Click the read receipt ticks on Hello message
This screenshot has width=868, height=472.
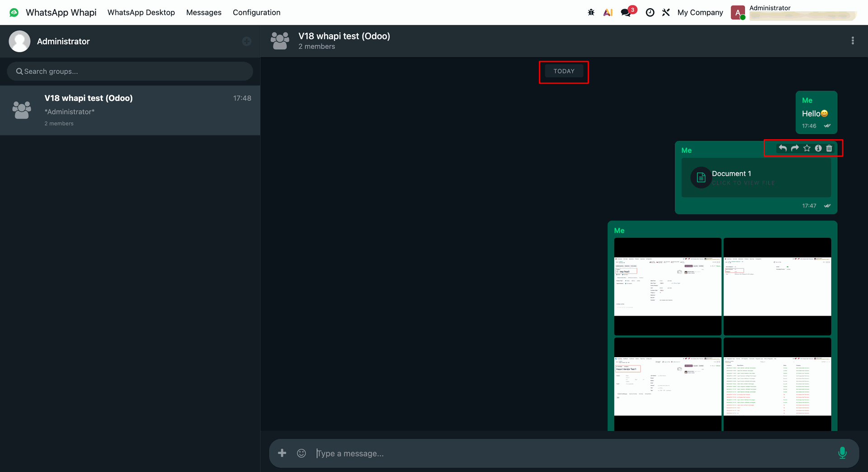(x=827, y=126)
